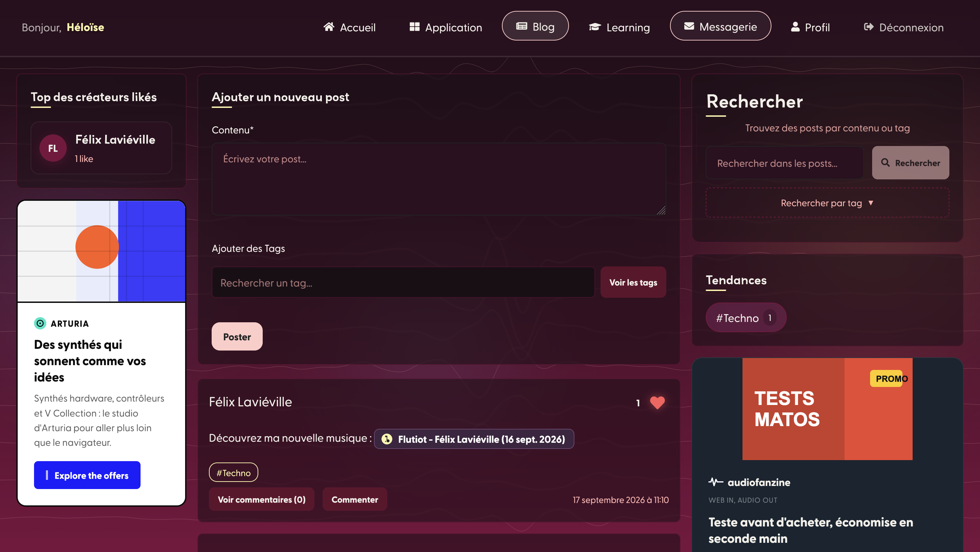This screenshot has height=552, width=980.
Task: Click the newspaper icon in Blog tab
Action: click(x=522, y=26)
